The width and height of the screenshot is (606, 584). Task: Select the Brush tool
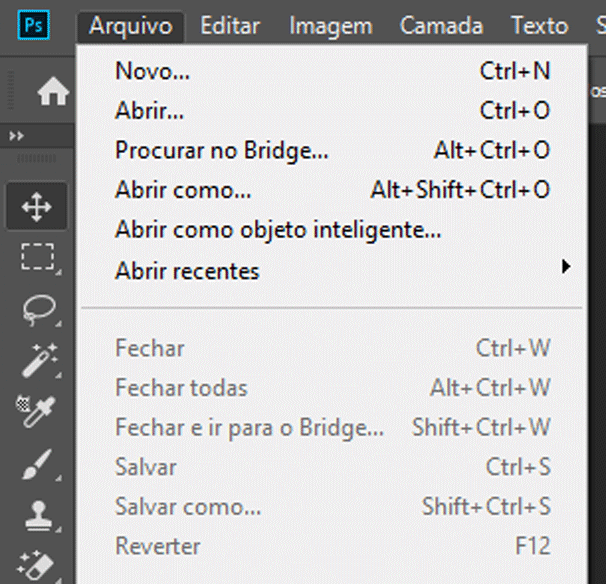coord(37,463)
